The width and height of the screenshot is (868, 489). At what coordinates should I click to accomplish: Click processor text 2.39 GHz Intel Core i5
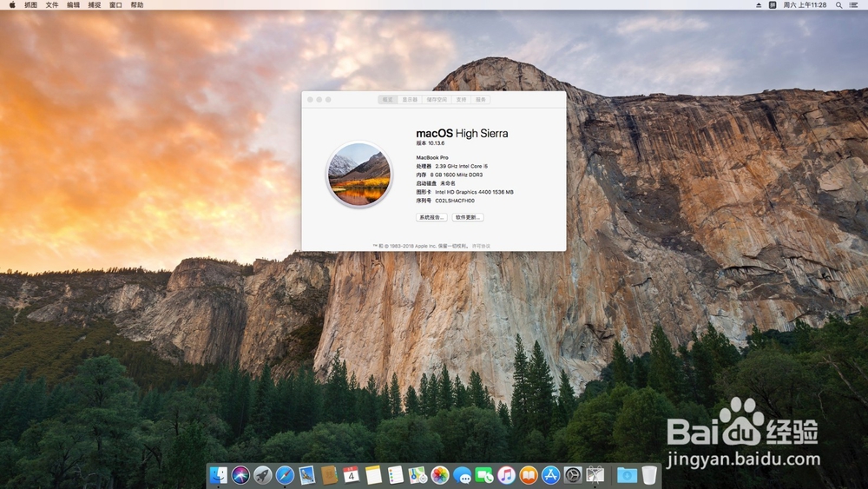tap(461, 166)
